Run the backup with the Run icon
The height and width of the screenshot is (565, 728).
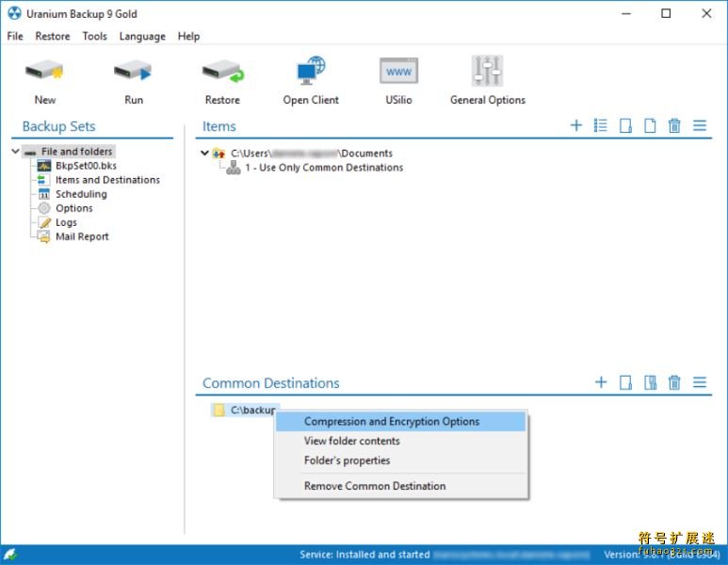[x=133, y=71]
